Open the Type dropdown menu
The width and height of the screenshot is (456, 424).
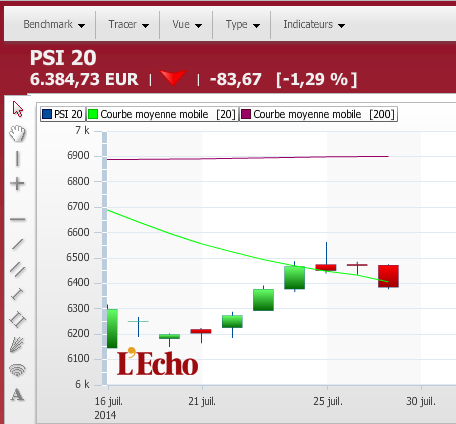click(243, 24)
